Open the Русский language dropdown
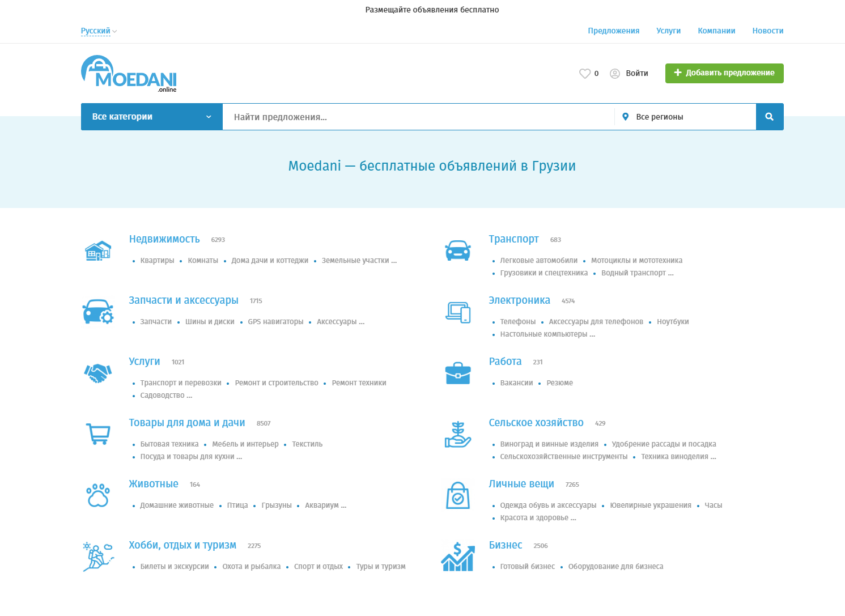The image size is (845, 616). click(x=99, y=31)
